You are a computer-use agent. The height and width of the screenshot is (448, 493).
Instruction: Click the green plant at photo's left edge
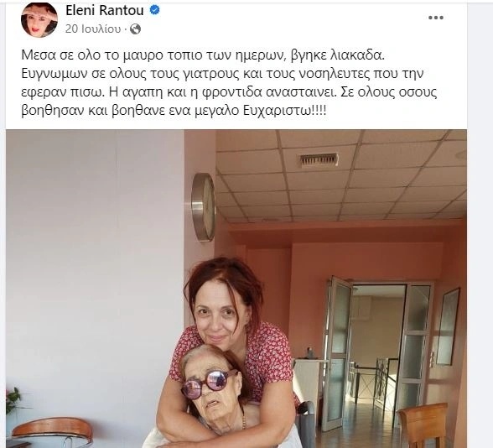[x=14, y=400]
